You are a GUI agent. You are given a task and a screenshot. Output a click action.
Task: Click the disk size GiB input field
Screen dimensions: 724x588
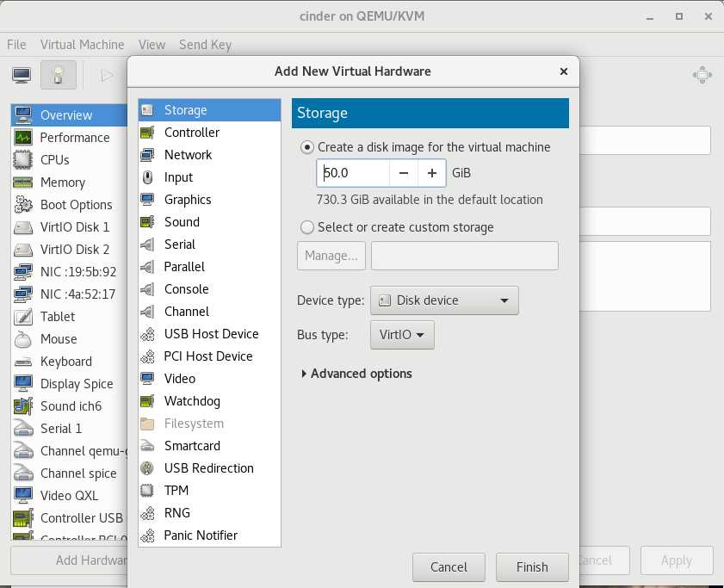pos(353,173)
